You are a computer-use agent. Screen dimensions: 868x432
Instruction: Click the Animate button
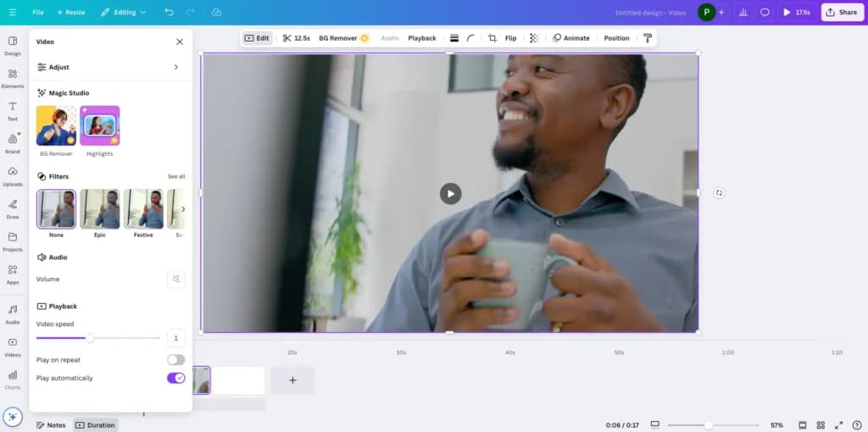pyautogui.click(x=570, y=38)
